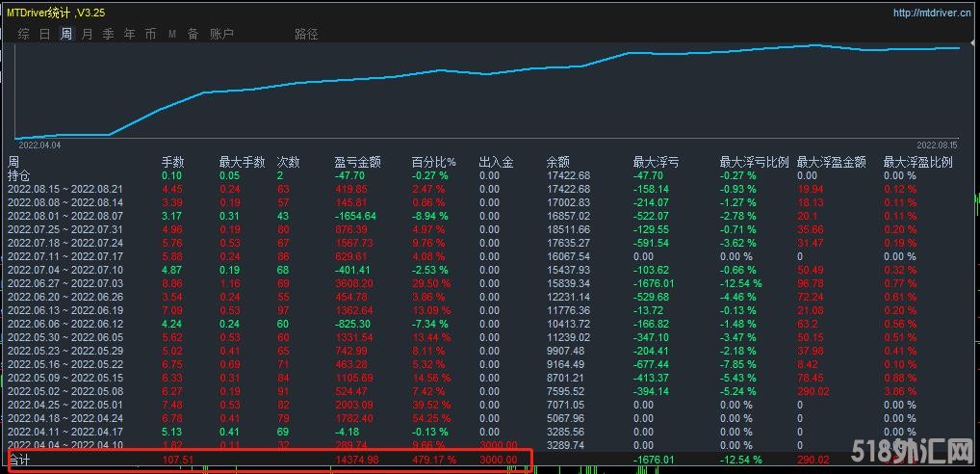Click total percentage 479.17 %
980x474 pixels.
(434, 461)
